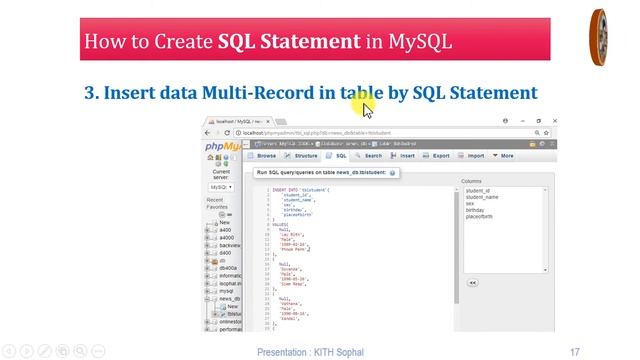Expand the mysql database node

coord(207,291)
